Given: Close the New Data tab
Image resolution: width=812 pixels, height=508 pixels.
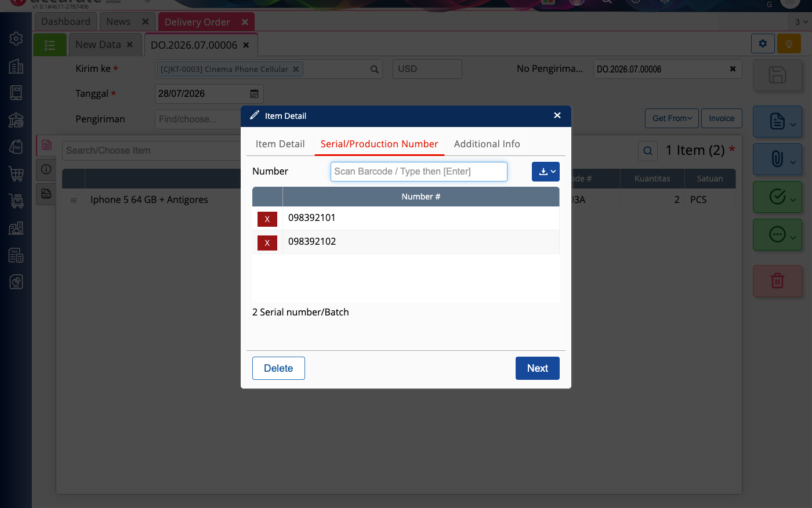Looking at the screenshot, I should pos(130,45).
